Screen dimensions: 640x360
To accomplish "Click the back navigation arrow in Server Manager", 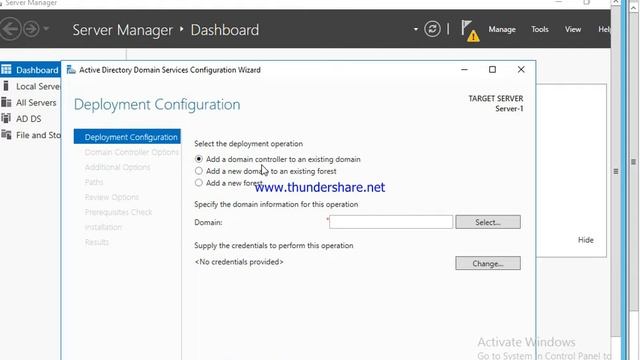I will [10, 29].
